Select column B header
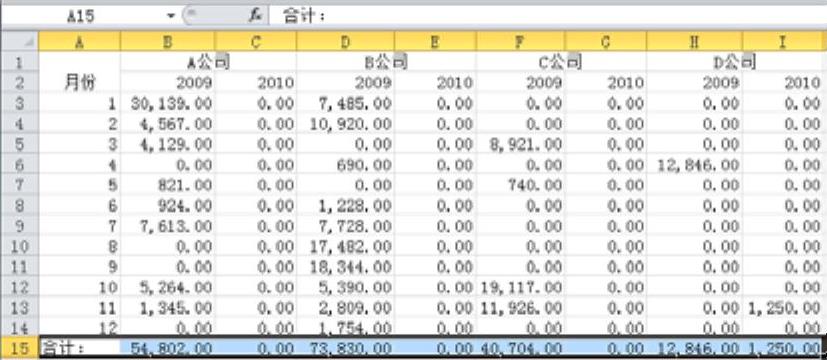 (168, 42)
